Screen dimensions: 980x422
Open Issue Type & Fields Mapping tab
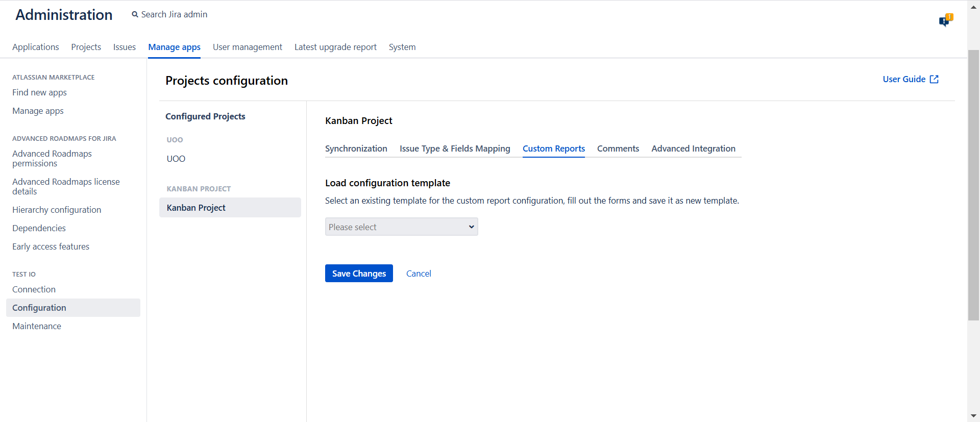pyautogui.click(x=455, y=148)
